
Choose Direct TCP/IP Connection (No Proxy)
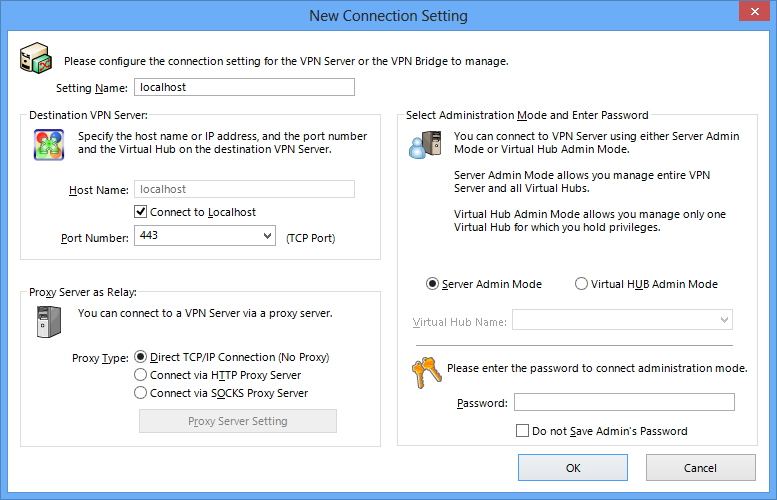tap(141, 357)
